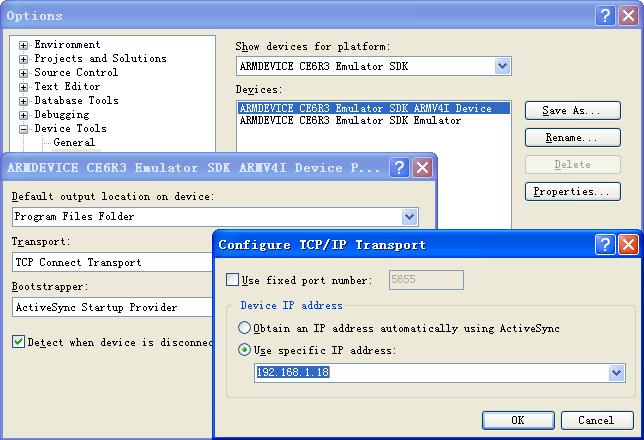Open help in Configure TCP/IP Transport dialog
Screen dimensions: 644x440
coord(605,245)
